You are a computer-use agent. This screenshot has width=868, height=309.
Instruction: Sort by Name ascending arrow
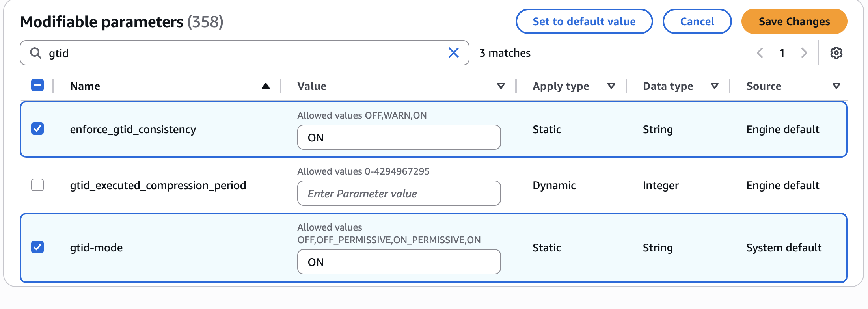tap(266, 86)
